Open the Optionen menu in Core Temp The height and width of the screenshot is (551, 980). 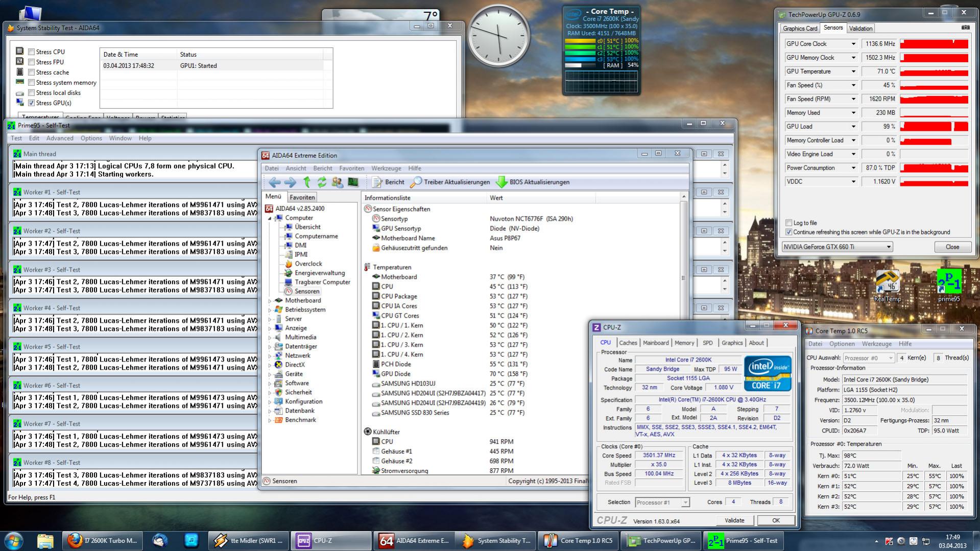pos(842,344)
